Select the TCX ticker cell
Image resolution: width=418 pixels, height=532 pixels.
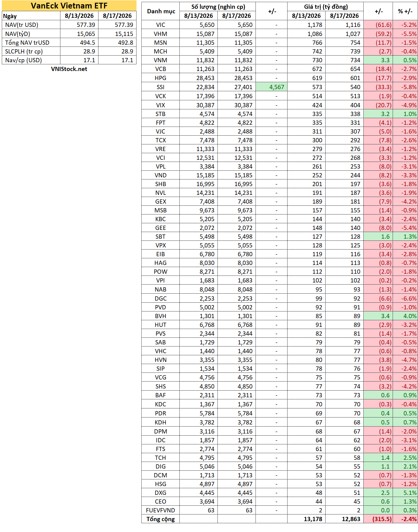tap(161, 140)
